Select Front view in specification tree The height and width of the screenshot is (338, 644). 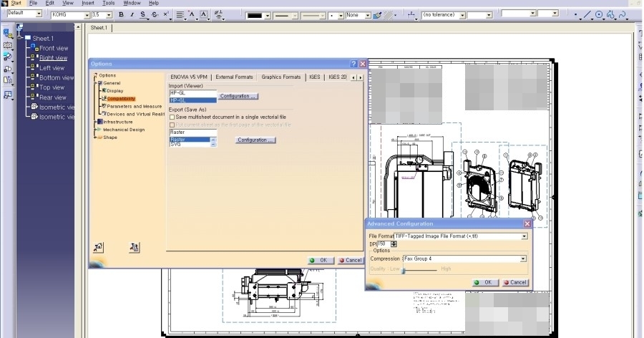[x=54, y=48]
